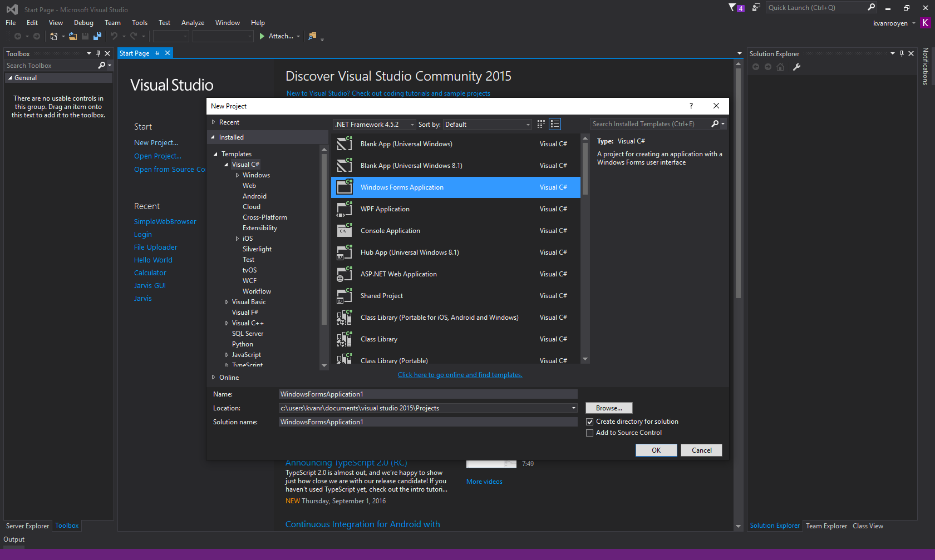Screen dimensions: 935x560
Task: Select Class Library template row
Action: (x=456, y=339)
